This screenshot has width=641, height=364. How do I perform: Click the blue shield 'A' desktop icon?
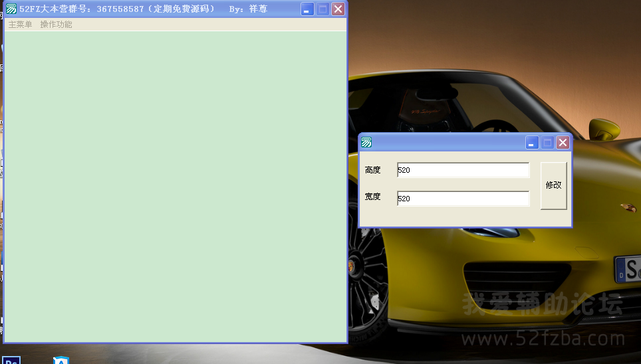click(61, 360)
